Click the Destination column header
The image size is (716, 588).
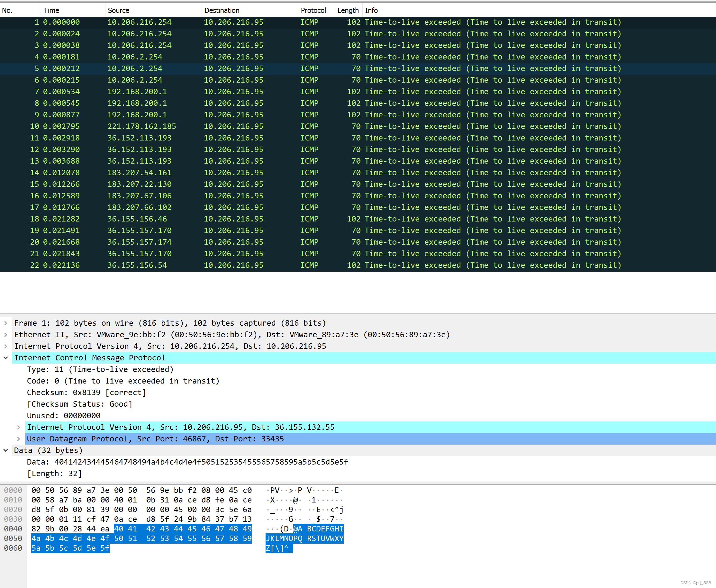tap(222, 11)
